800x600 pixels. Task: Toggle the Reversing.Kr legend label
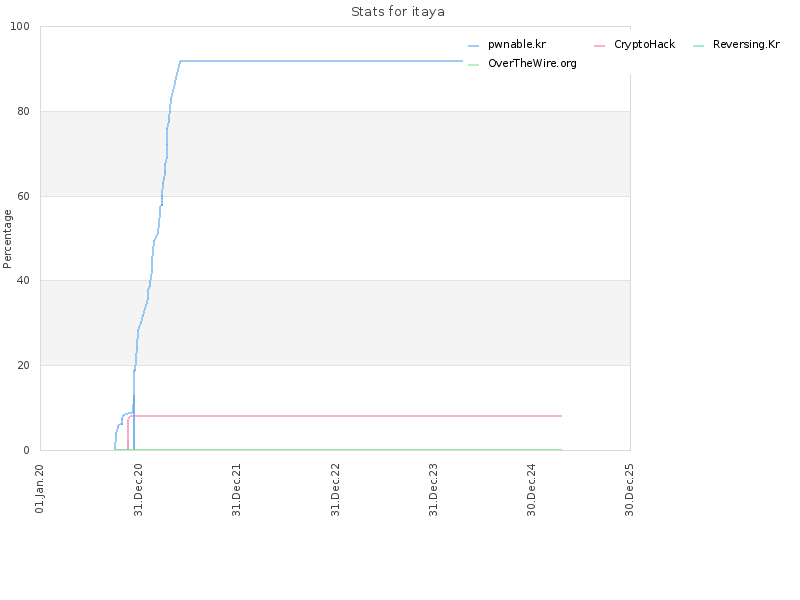tap(746, 45)
